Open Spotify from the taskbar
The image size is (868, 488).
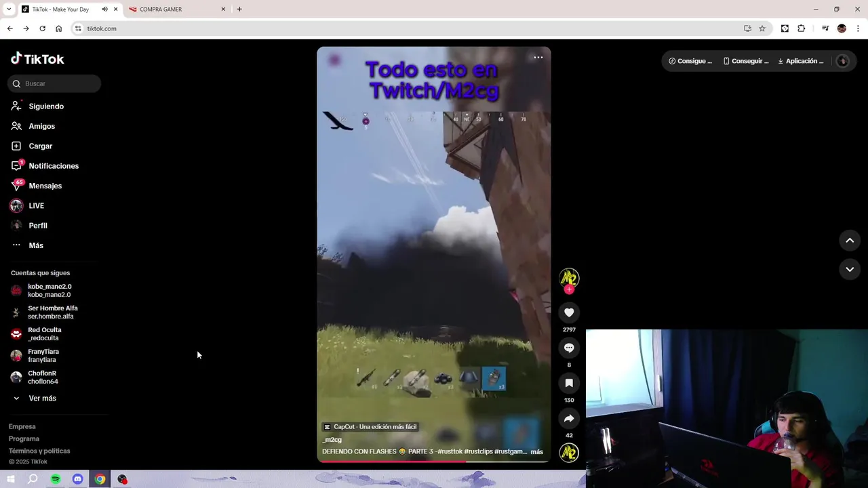tap(56, 479)
